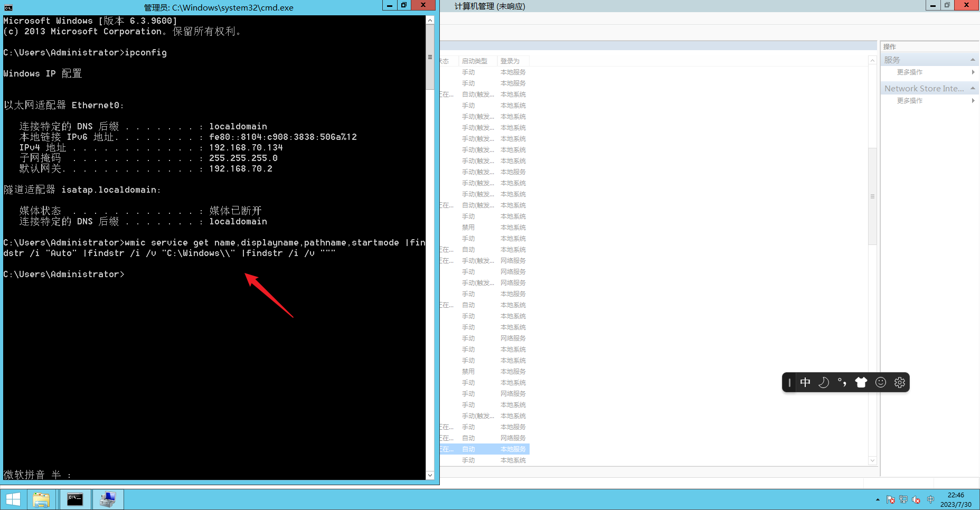
Task: Open the network tray icon
Action: [903, 499]
